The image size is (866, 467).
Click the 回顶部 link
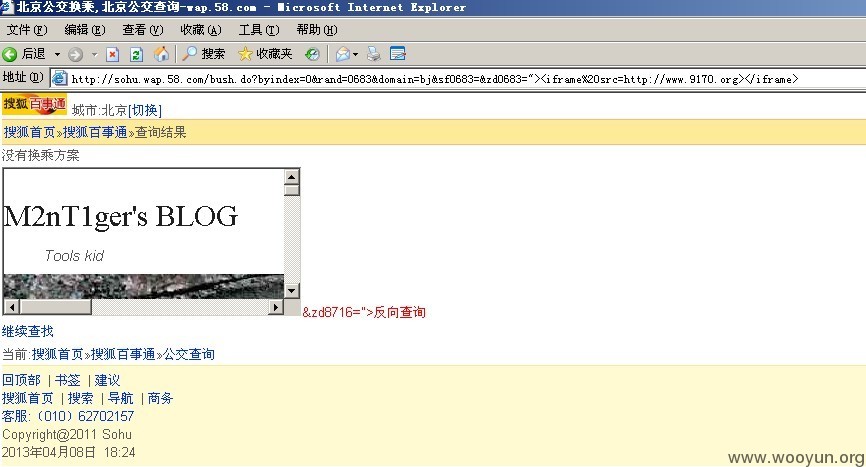click(21, 380)
